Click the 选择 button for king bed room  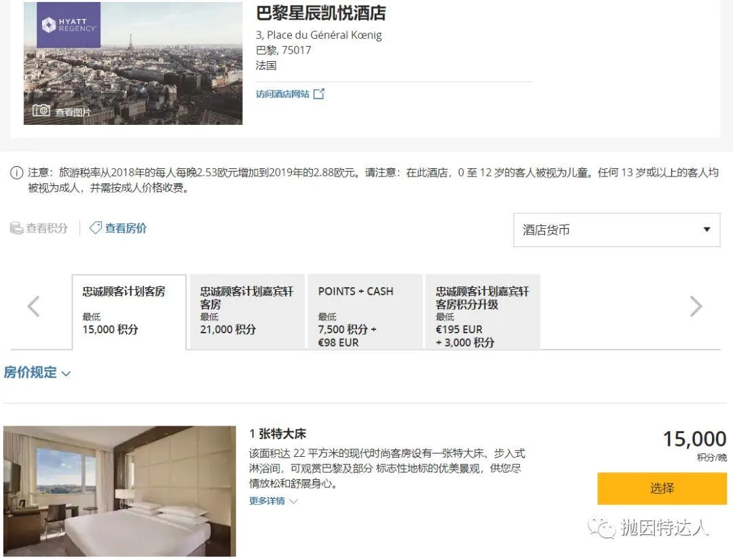tap(662, 489)
